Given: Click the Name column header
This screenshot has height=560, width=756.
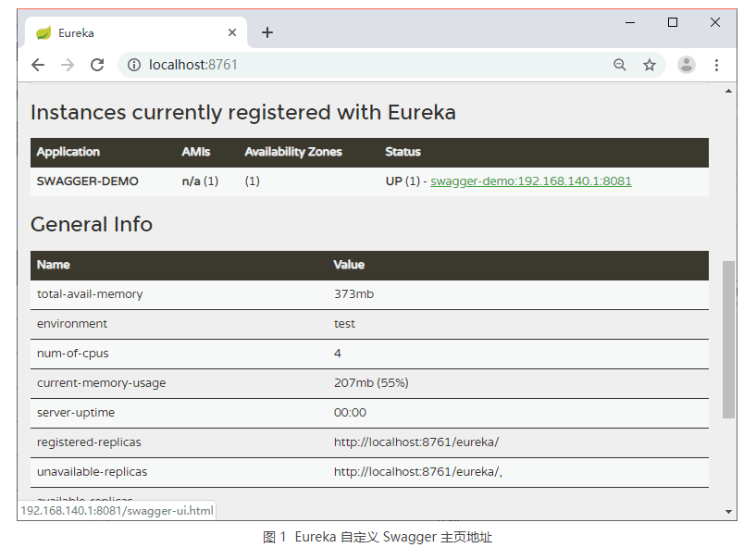Looking at the screenshot, I should pyautogui.click(x=53, y=265).
